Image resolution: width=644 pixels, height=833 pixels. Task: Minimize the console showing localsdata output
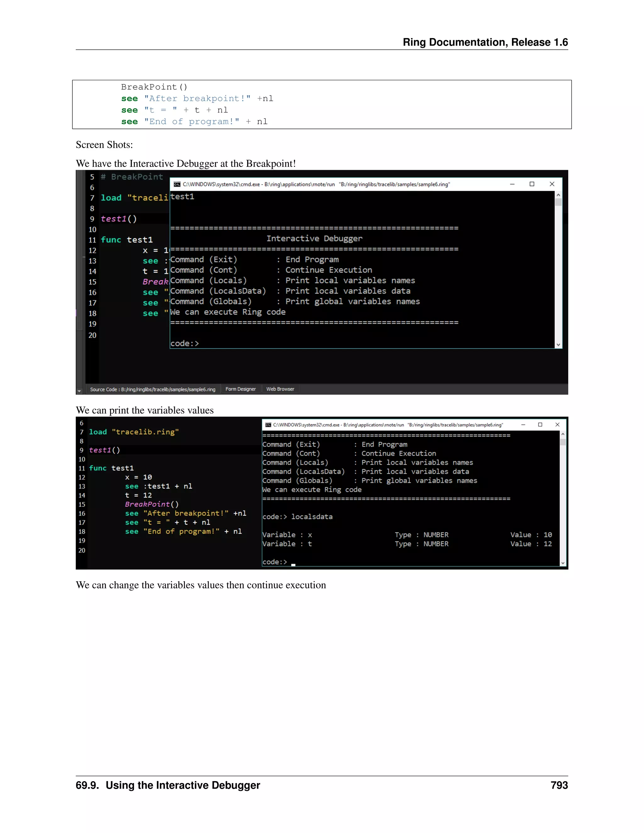pyautogui.click(x=523, y=424)
